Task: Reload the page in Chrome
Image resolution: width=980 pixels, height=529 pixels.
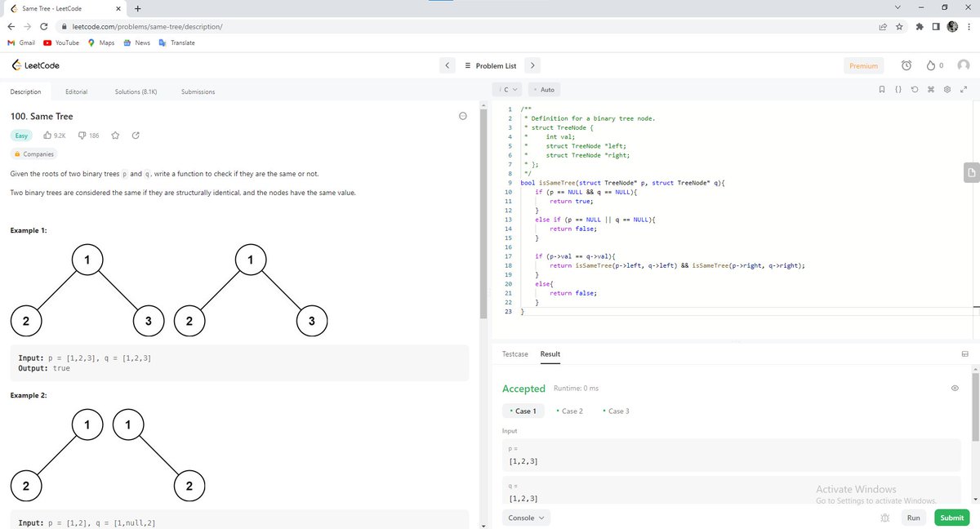Action: coord(43,26)
